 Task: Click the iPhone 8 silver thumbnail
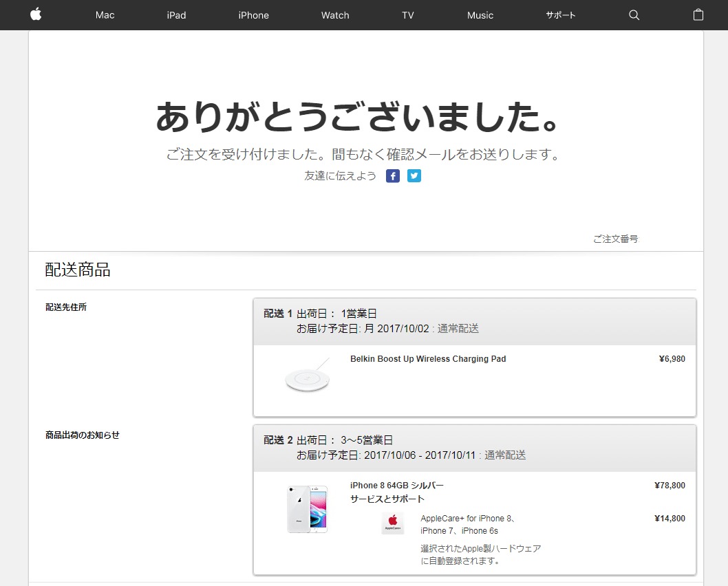click(x=308, y=509)
